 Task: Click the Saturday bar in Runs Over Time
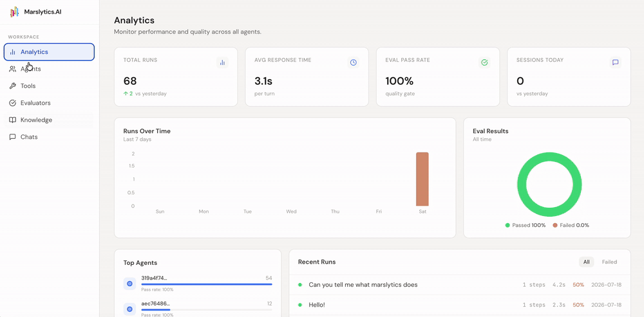tap(422, 179)
